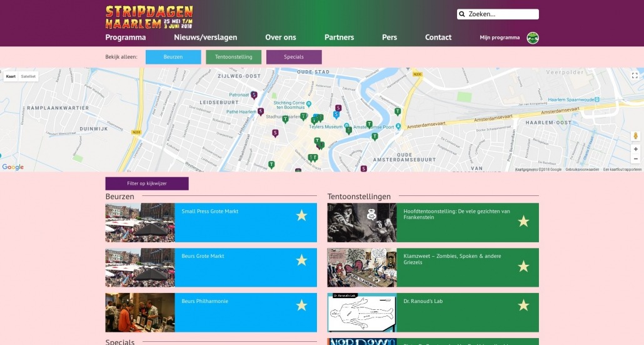The height and width of the screenshot is (345, 644).
Task: Open the Contact page
Action: 438,37
